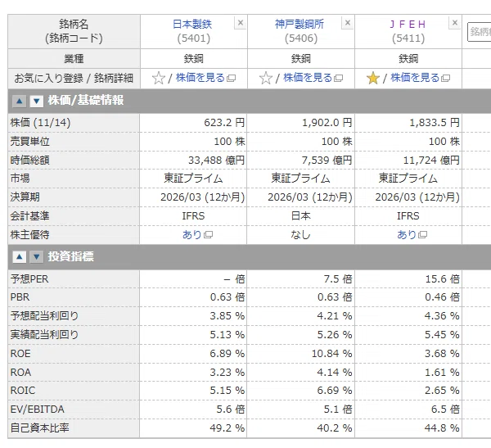The image size is (491, 448).
Task: Click the 自己資本比率 row label
Action: coord(40,428)
